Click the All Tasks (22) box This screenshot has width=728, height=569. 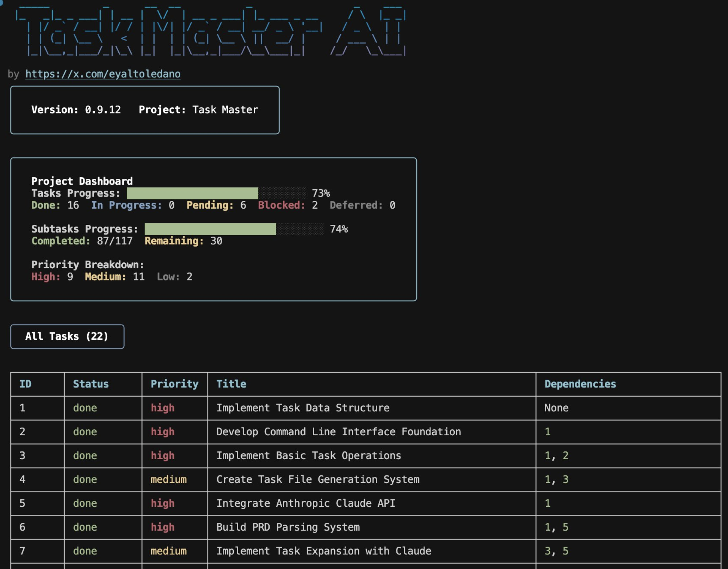point(67,336)
